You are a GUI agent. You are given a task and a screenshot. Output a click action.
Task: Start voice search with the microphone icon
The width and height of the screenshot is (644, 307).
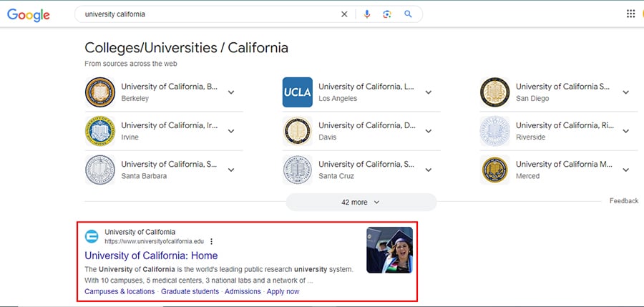[367, 14]
